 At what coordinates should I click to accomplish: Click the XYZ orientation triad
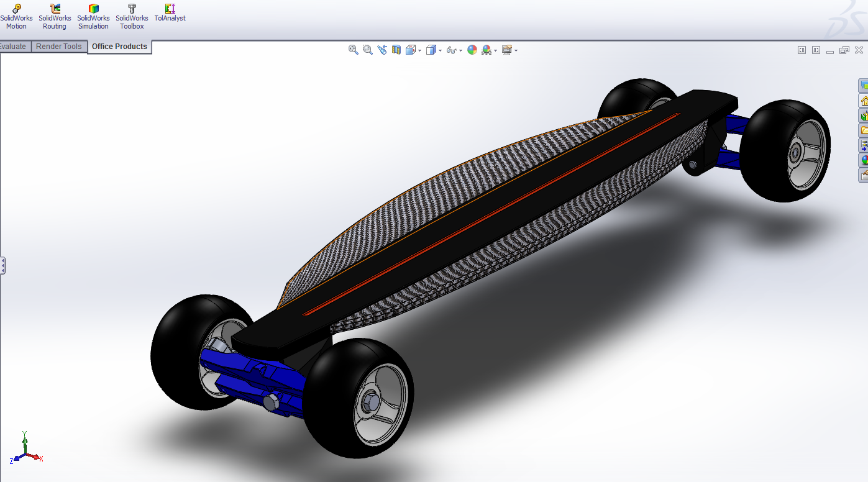[x=25, y=448]
